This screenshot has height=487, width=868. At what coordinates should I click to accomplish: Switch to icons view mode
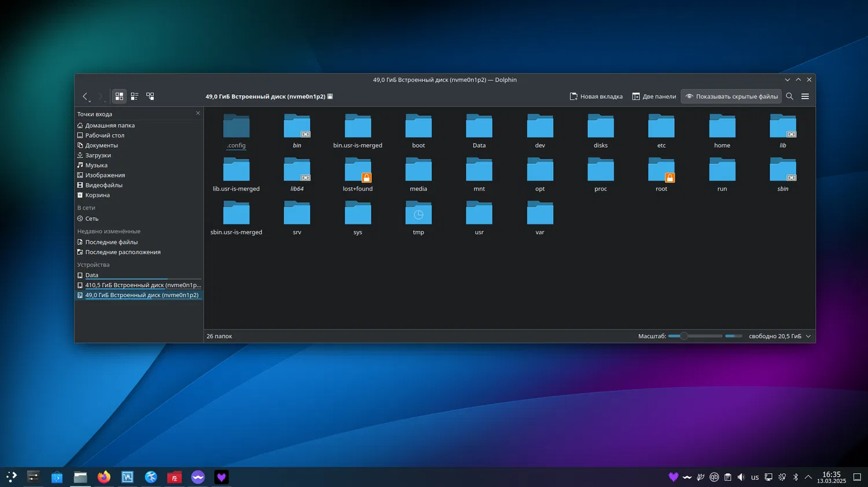coord(119,96)
